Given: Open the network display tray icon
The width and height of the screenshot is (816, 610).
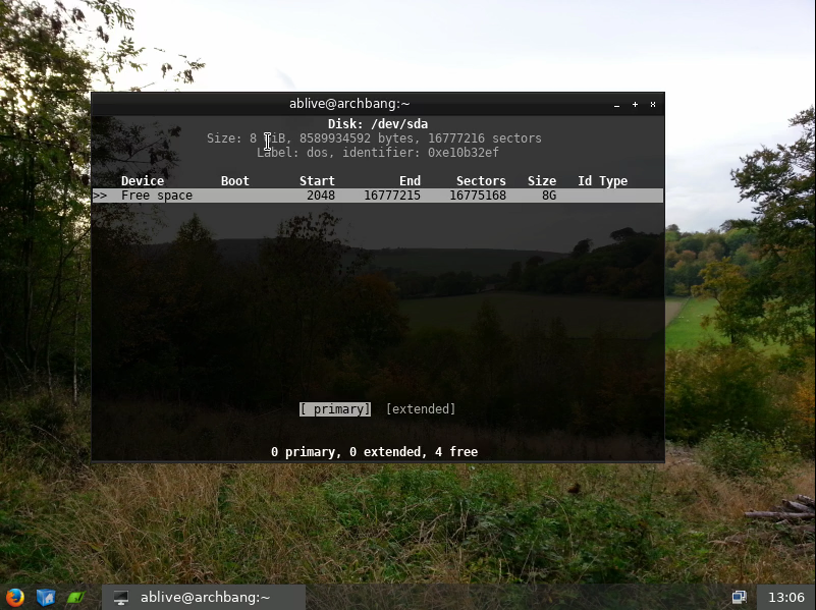Looking at the screenshot, I should pyautogui.click(x=739, y=597).
